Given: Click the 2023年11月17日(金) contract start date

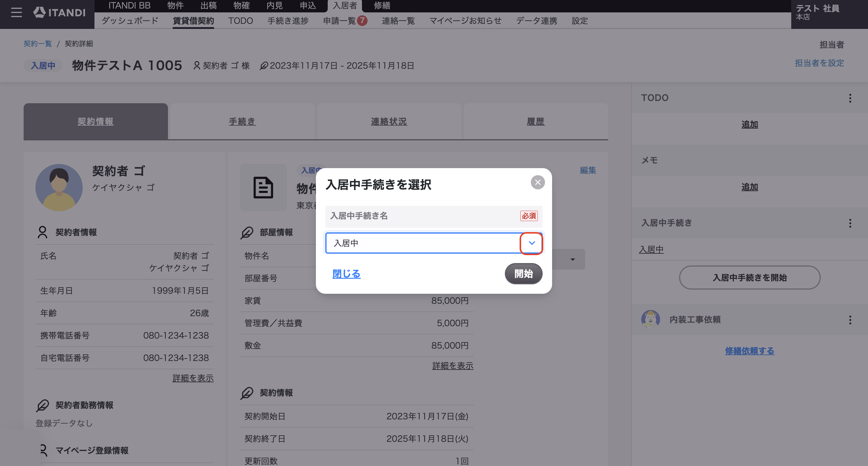Looking at the screenshot, I should (427, 416).
